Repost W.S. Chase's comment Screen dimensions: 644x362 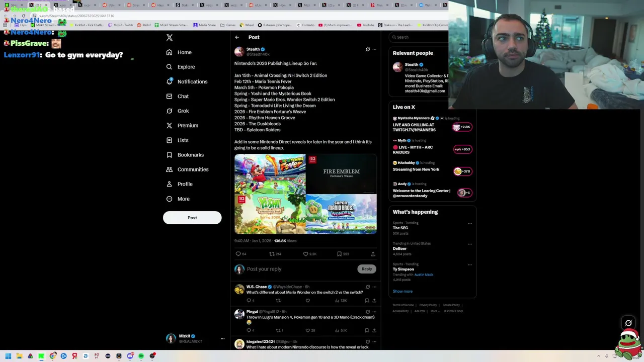click(x=278, y=300)
